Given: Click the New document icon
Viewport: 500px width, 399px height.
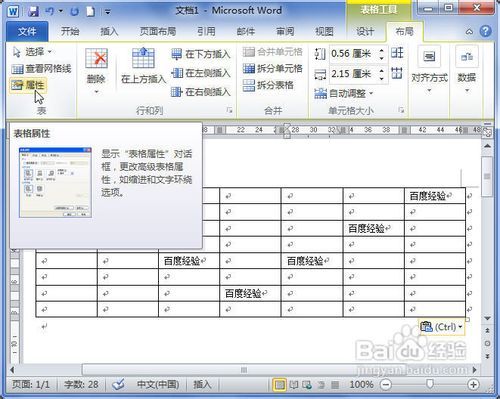Looking at the screenshot, I should pos(90,12).
